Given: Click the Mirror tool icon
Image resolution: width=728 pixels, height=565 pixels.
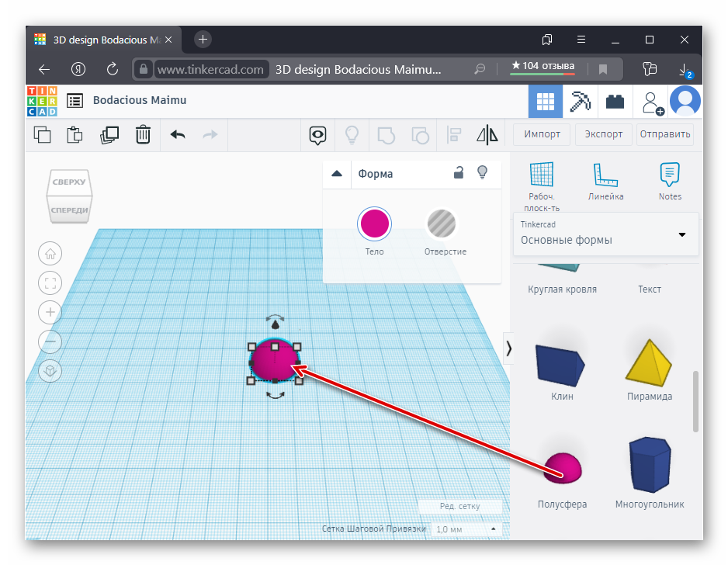Looking at the screenshot, I should click(x=487, y=134).
